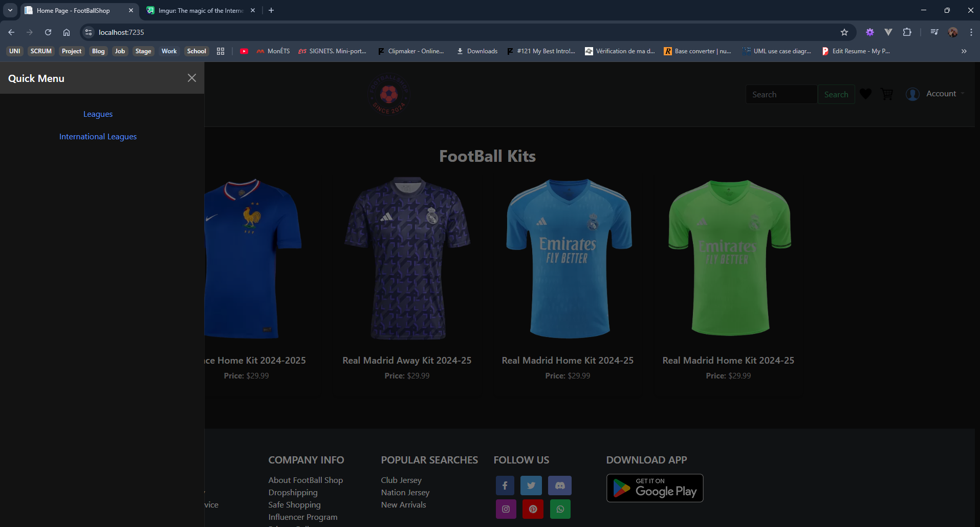Image resolution: width=980 pixels, height=527 pixels.
Task: Open the shopping cart icon
Action: (887, 94)
